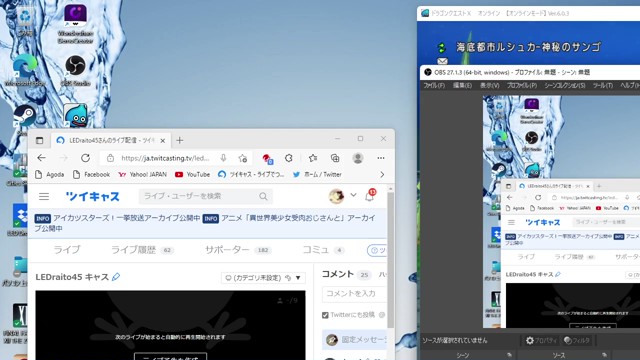Viewport: 640px width, 360px height.
Task: Open the Dropbox desktop icon
Action: 19,220
